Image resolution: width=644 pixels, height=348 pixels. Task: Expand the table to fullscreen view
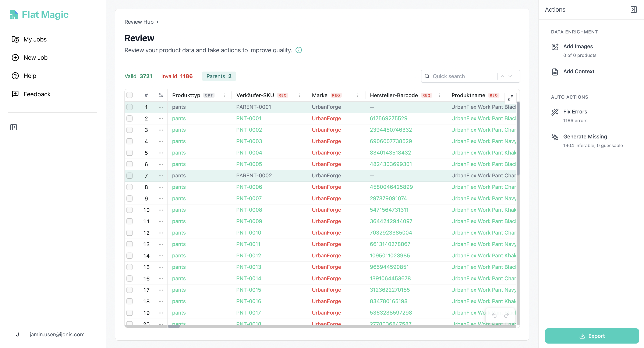point(510,98)
